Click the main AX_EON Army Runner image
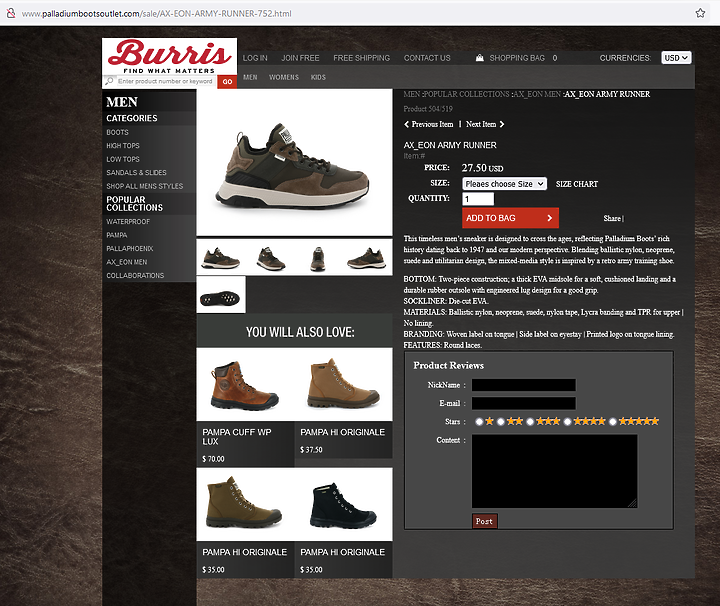720x606 pixels. click(x=294, y=163)
